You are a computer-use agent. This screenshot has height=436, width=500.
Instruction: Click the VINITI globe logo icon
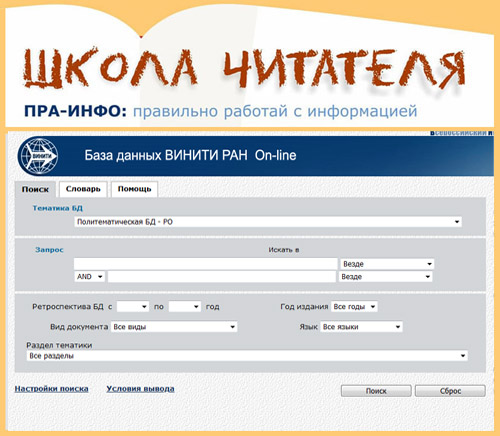pyautogui.click(x=38, y=156)
